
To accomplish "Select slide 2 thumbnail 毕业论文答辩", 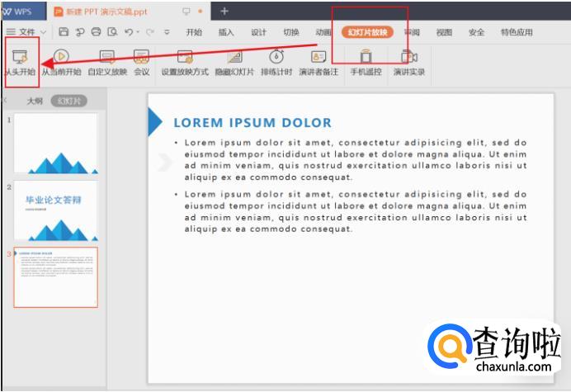I will (x=56, y=210).
